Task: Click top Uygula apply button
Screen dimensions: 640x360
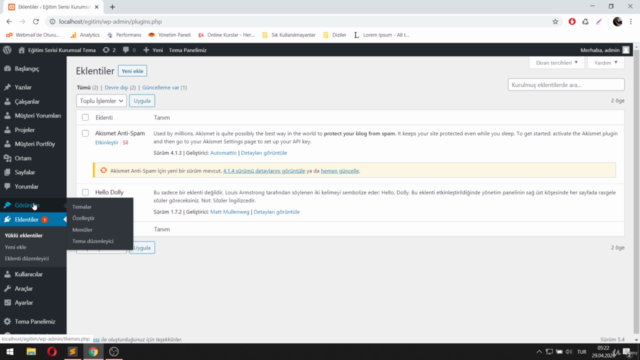Action: coord(142,101)
